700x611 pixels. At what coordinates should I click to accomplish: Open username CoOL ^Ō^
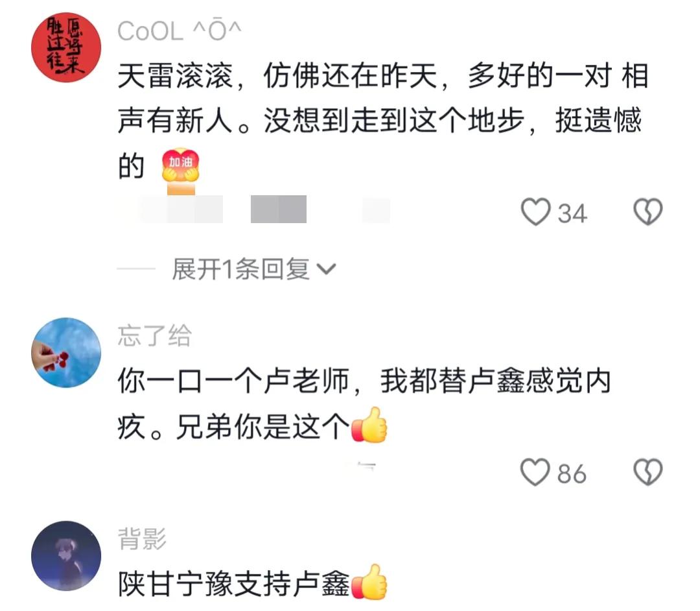(x=180, y=31)
